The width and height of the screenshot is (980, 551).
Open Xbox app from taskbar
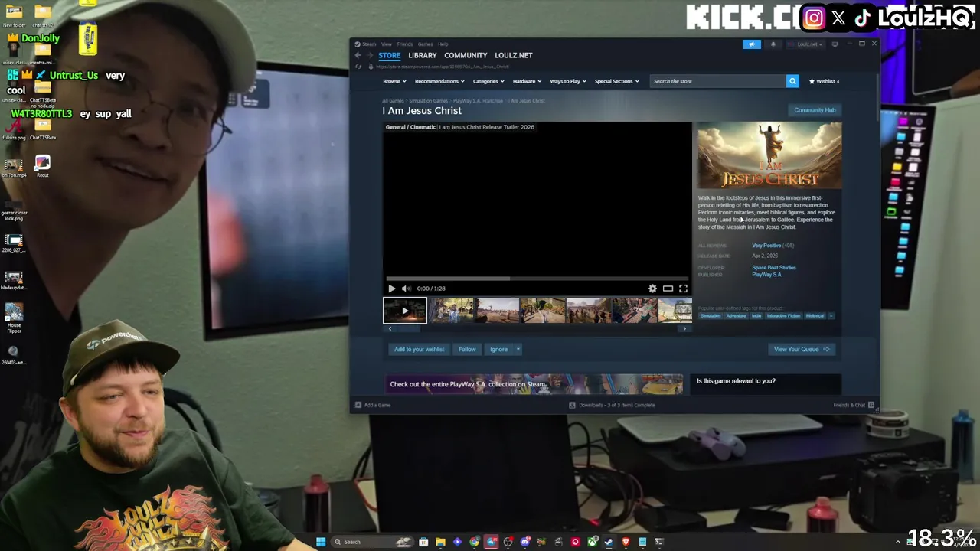point(592,542)
